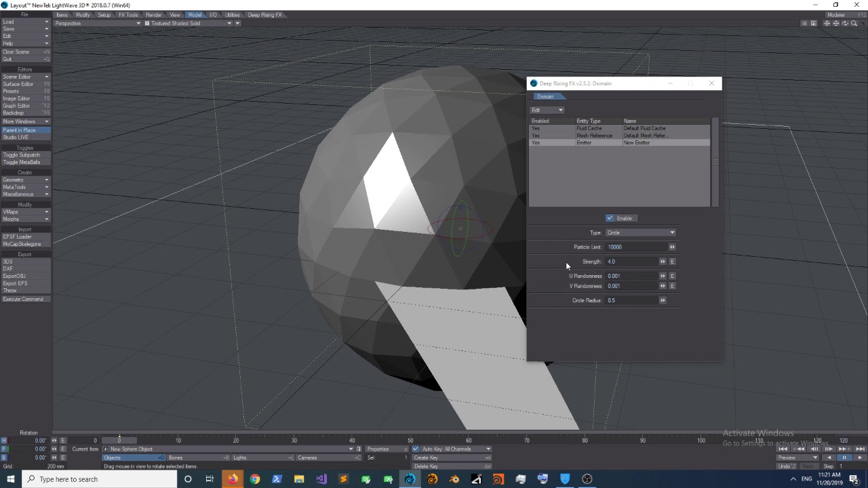Expand More Windows dropdown
The image size is (868, 488).
26,121
